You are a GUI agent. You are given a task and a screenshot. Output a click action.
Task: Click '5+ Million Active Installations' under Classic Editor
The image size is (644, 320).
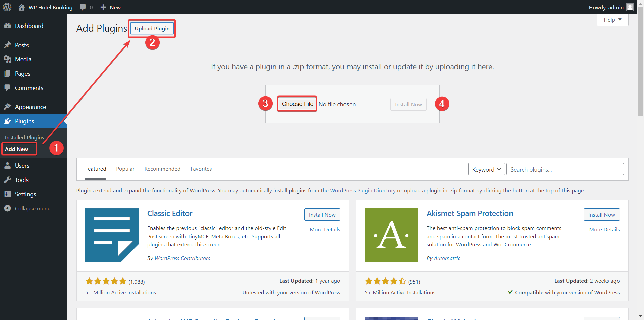pos(120,292)
